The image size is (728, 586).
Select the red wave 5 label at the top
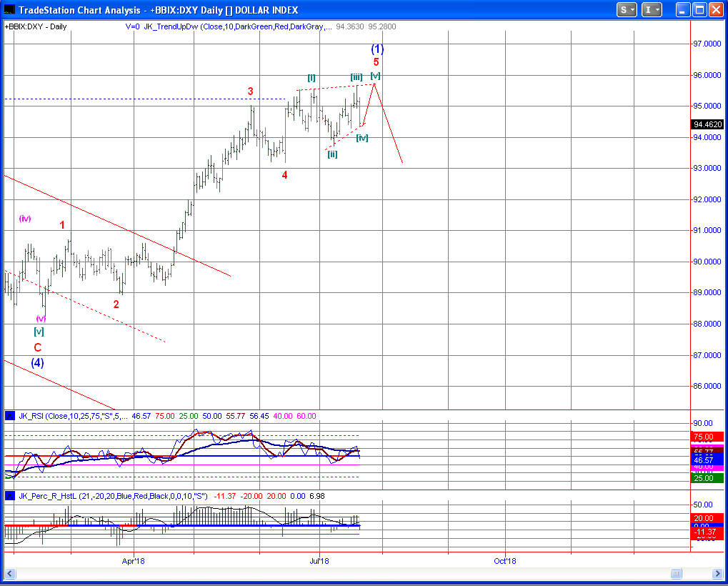tap(376, 61)
